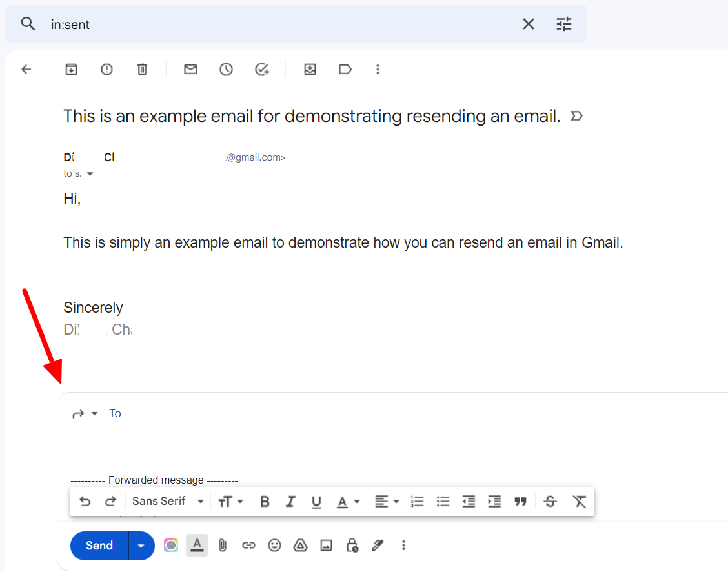Toggle confidential mode lock icon
This screenshot has width=728, height=572.
(352, 545)
